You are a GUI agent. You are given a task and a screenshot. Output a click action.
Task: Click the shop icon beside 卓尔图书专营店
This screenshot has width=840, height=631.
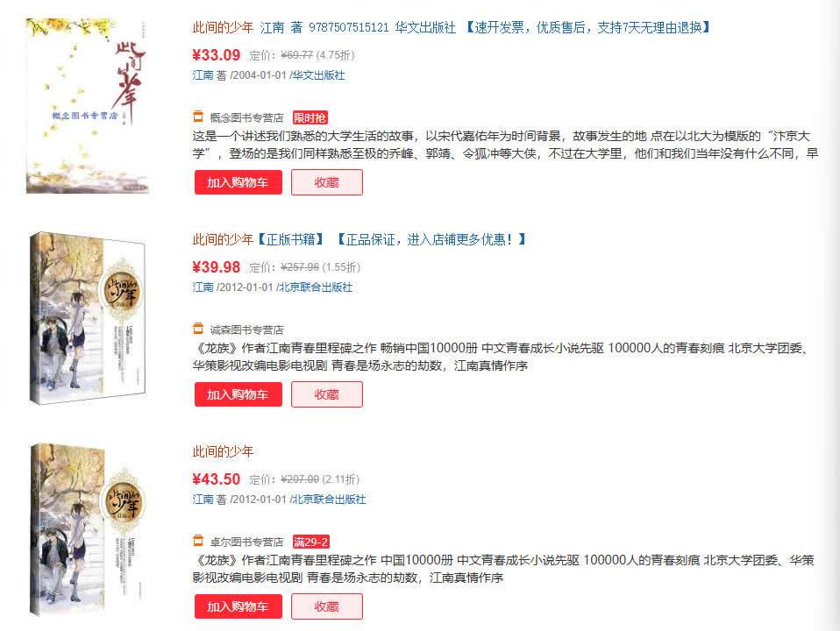coord(198,541)
